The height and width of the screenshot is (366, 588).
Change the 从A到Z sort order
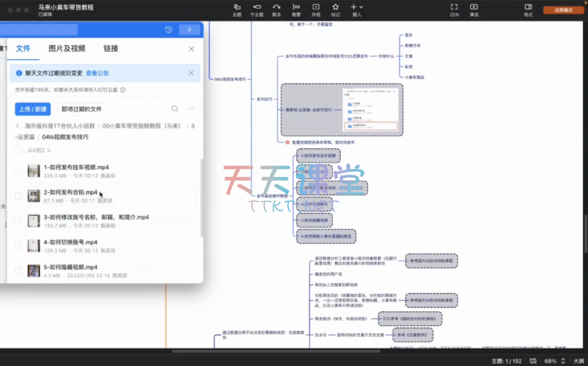pos(39,150)
